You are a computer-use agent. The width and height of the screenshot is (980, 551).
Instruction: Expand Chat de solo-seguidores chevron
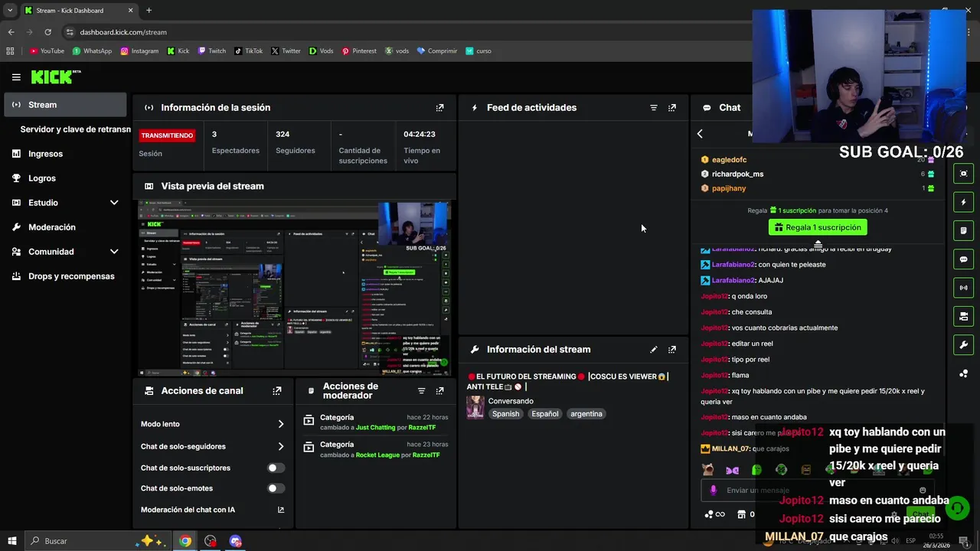[281, 446]
